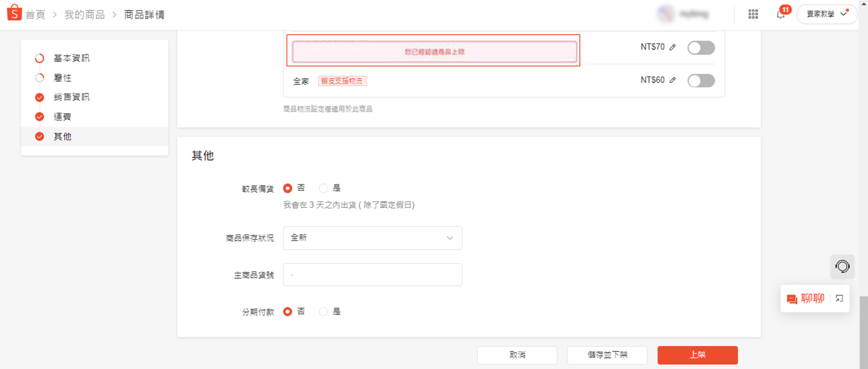Click the 主商品貨號 input field
The width and height of the screenshot is (868, 369).
[372, 275]
